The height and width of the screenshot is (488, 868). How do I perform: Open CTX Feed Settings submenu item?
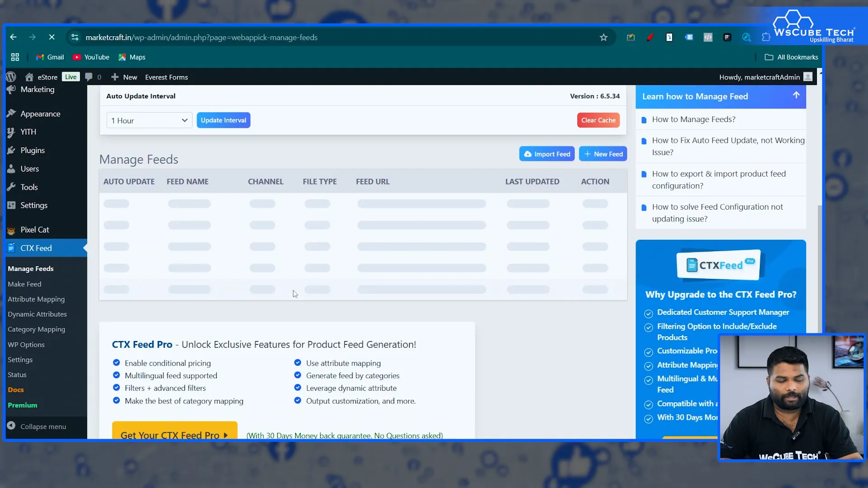coord(20,359)
